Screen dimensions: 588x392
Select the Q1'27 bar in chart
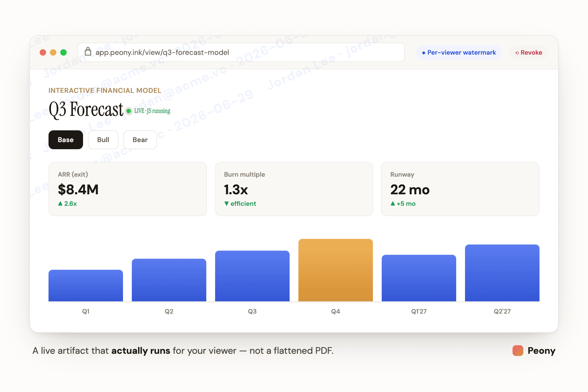point(419,278)
